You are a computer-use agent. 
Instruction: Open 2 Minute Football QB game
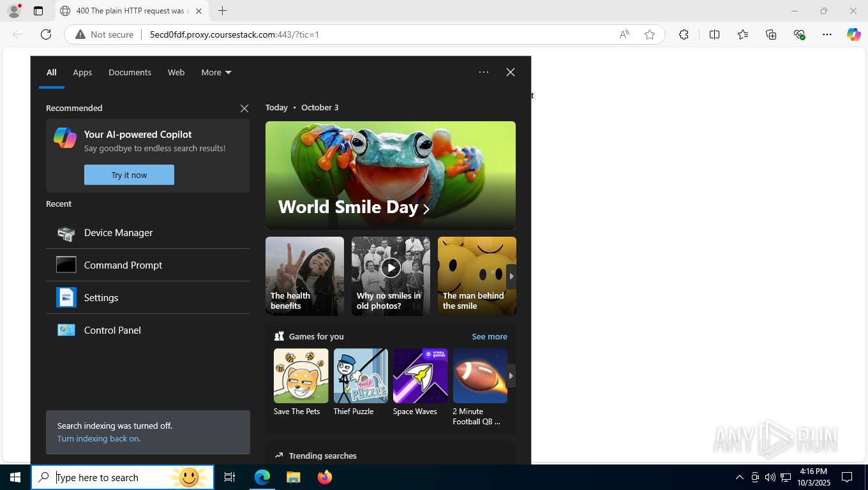(x=480, y=387)
